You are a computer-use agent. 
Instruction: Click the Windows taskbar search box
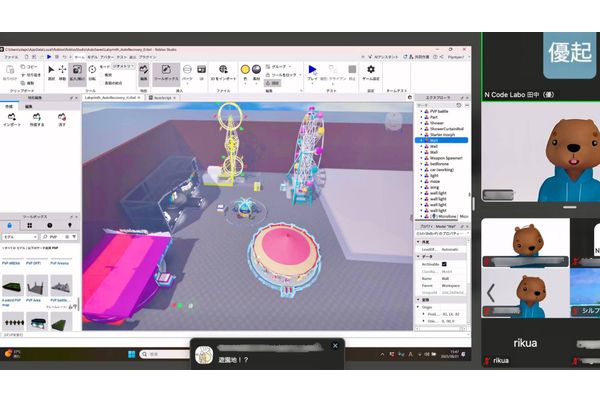coord(165,354)
